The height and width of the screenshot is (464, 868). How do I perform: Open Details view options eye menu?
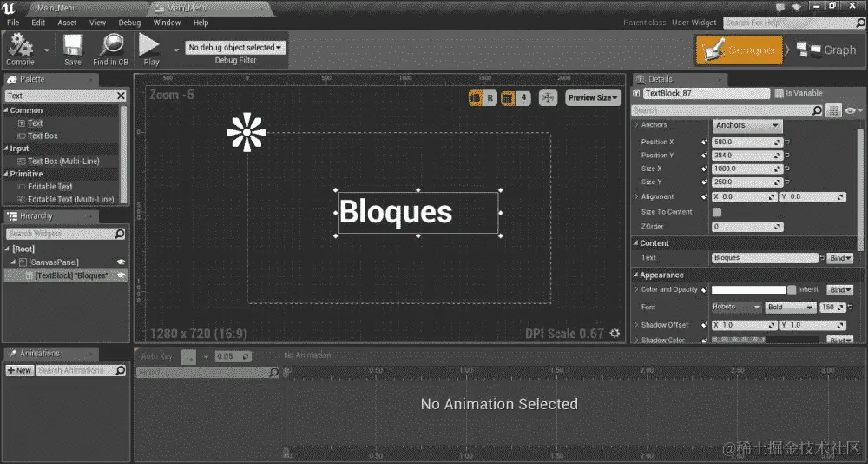852,111
